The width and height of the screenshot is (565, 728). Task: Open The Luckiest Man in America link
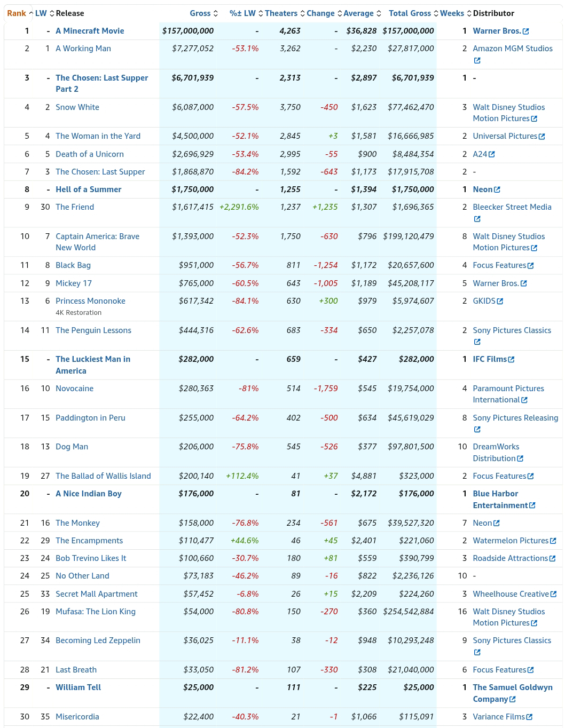click(93, 365)
